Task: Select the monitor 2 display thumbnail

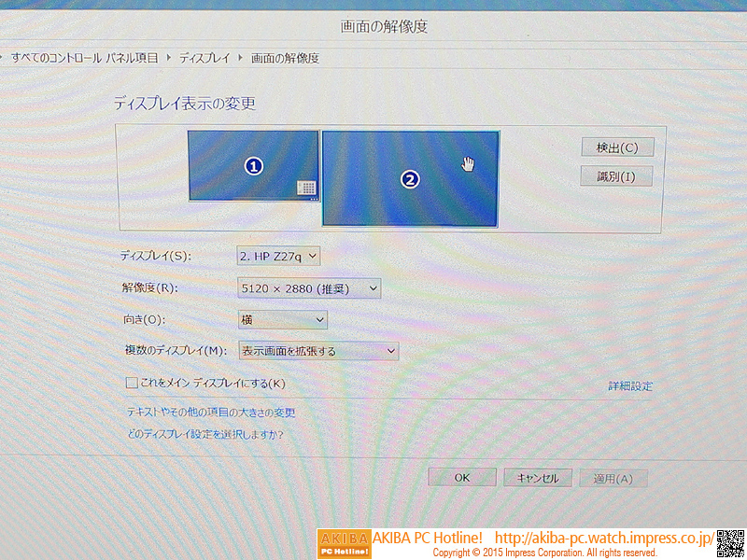Action: coord(410,179)
